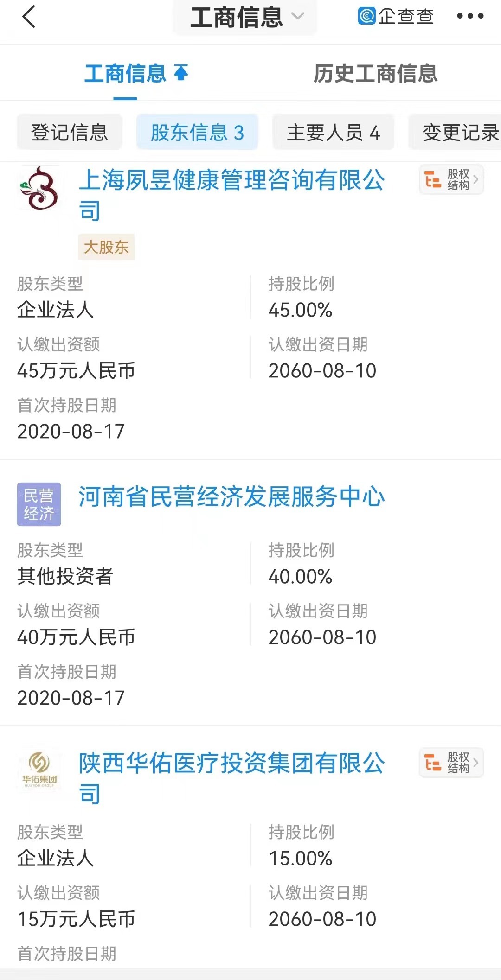
Task: Select the 工商信息 tab
Action: (x=125, y=73)
